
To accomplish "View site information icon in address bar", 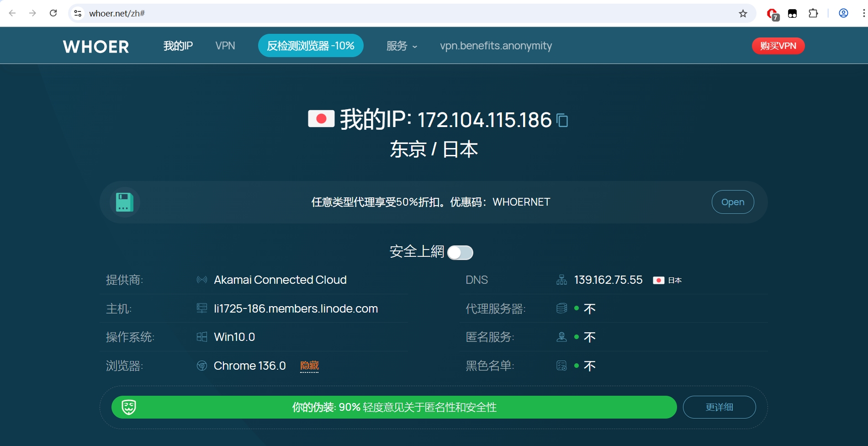I will click(x=78, y=14).
